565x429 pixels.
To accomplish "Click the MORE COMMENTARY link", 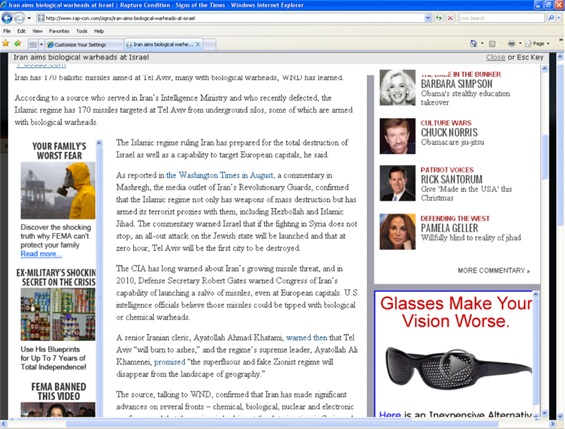I will point(494,271).
